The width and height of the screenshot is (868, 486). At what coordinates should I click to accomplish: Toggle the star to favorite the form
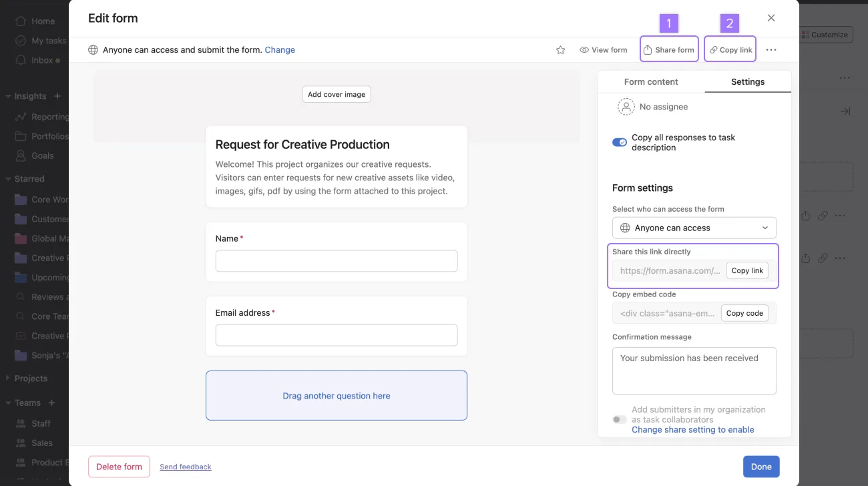click(x=560, y=49)
